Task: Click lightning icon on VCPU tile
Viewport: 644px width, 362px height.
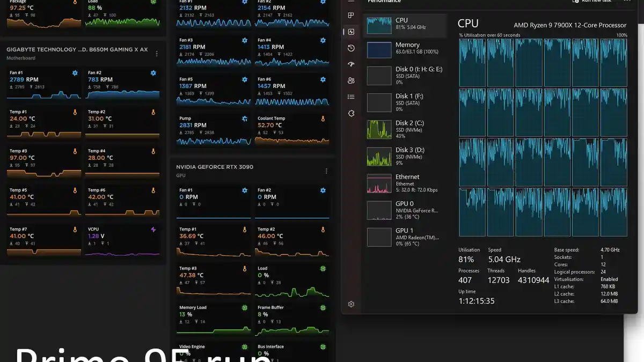Action: point(153,230)
